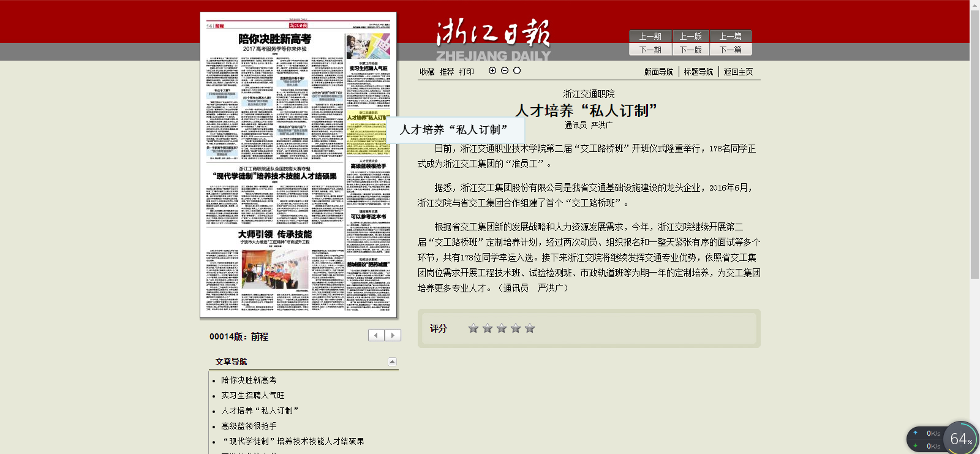Click the zoom out (minus) font icon

[505, 70]
